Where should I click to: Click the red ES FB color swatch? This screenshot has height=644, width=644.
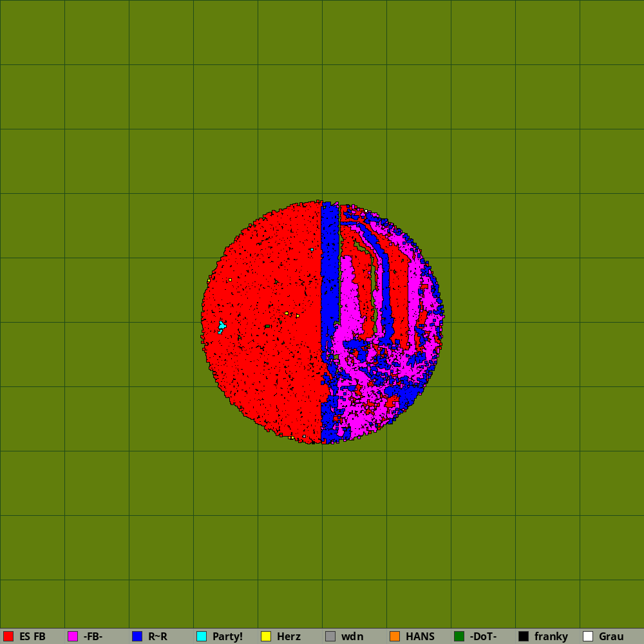[x=8, y=636]
